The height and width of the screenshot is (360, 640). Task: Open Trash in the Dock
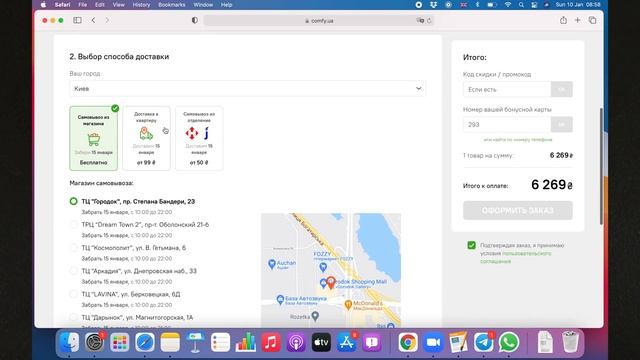pos(570,342)
